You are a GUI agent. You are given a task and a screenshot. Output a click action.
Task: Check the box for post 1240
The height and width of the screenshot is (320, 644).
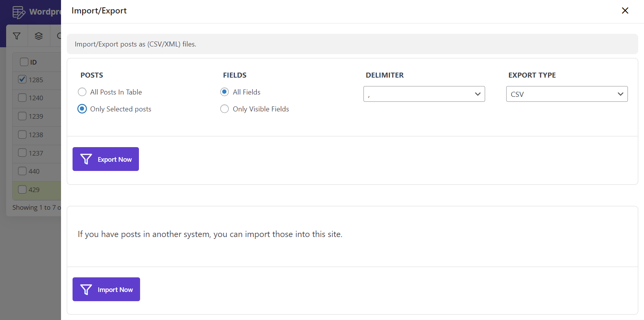click(x=22, y=98)
